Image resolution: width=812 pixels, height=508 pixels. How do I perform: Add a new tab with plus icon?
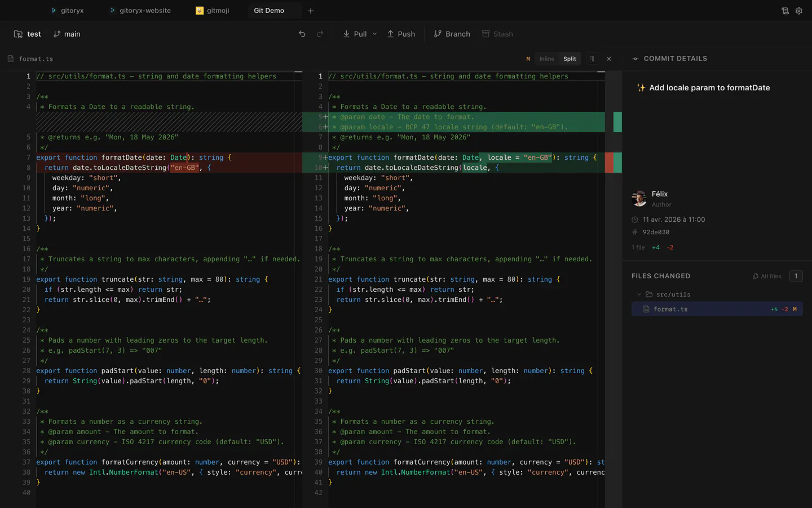(x=311, y=11)
